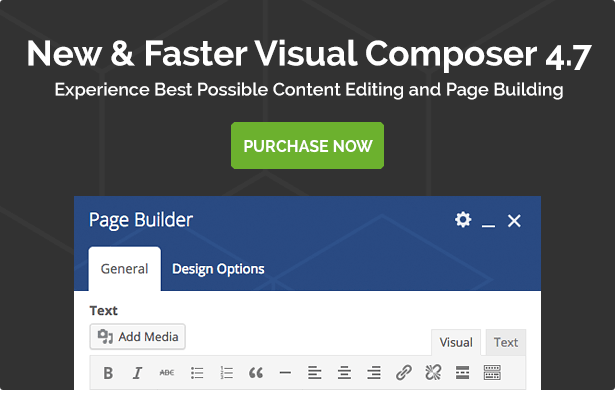Align text center
This screenshot has width=615, height=400.
[344, 373]
